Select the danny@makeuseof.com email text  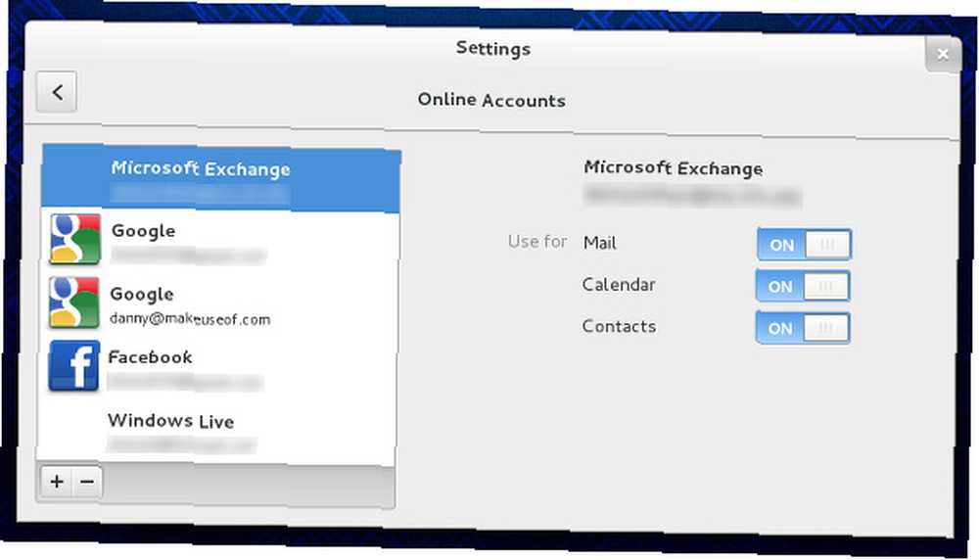(x=190, y=319)
